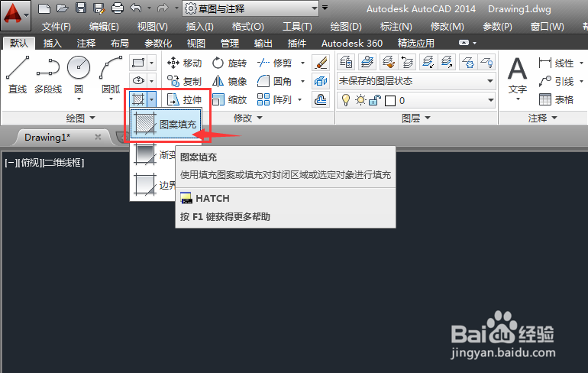
Task: Select the Copy (复制) tool
Action: 185,81
